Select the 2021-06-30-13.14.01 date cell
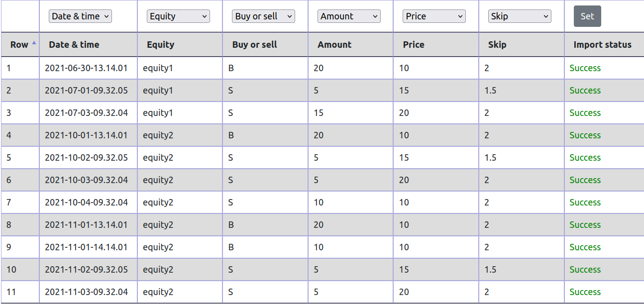Screen dimensions: 644x304 click(x=86, y=68)
